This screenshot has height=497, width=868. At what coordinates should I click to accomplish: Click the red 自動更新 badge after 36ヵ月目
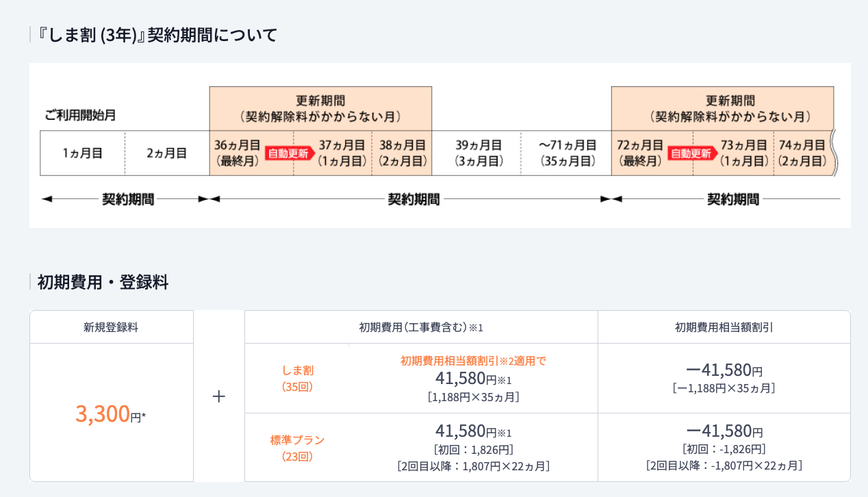[289, 153]
